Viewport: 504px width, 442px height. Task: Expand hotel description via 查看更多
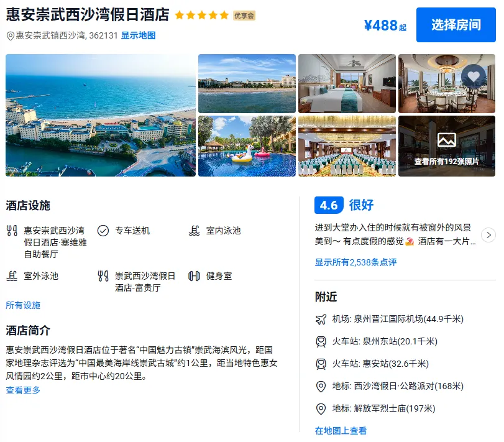[23, 390]
